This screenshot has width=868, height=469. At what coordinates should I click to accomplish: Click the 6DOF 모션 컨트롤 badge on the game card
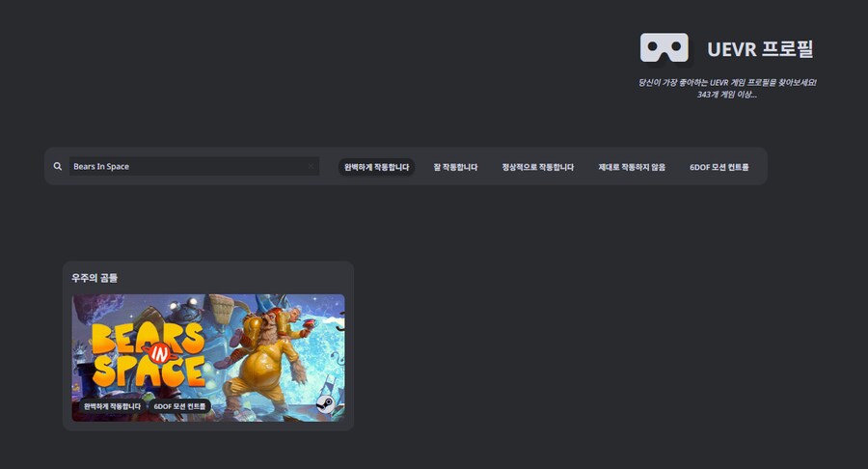(x=182, y=406)
